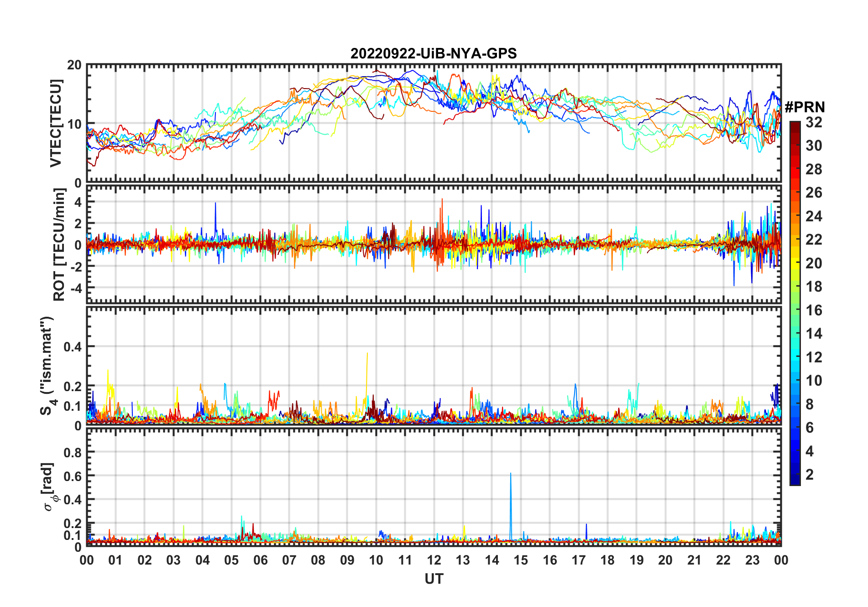The height and width of the screenshot is (607, 868).
Task: Click the 18 tick label on the UT axis
Action: (x=607, y=560)
